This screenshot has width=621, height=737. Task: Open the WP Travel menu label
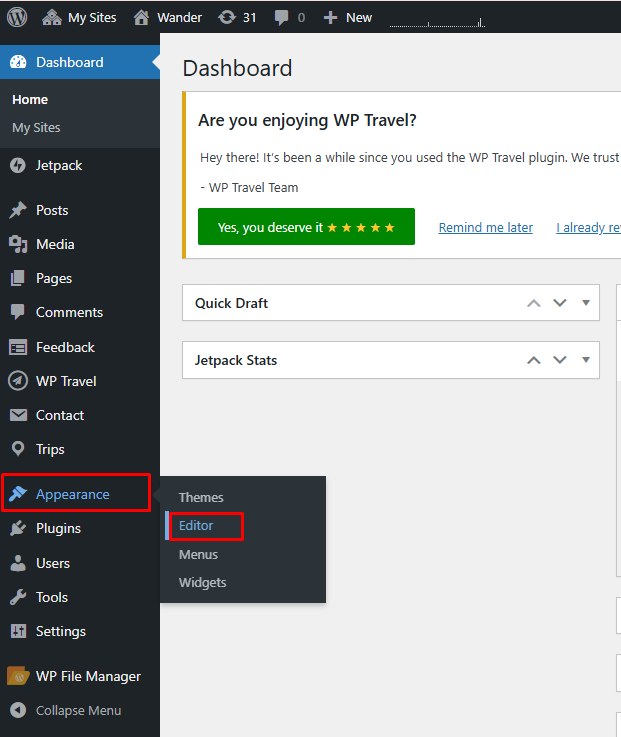coord(66,381)
